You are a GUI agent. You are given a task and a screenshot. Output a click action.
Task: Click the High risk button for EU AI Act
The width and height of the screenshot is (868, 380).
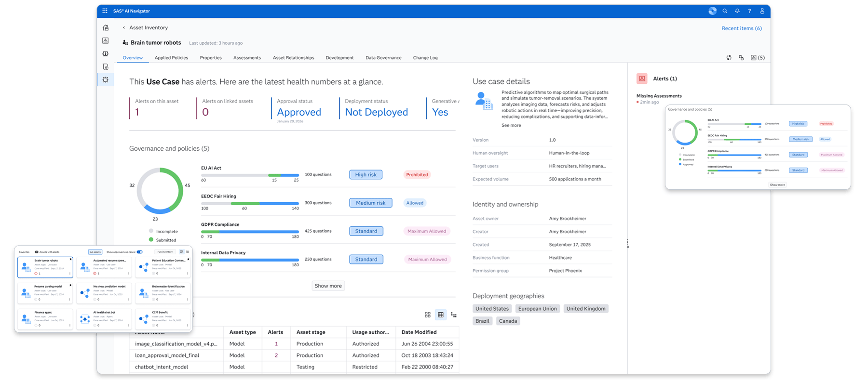pyautogui.click(x=366, y=175)
